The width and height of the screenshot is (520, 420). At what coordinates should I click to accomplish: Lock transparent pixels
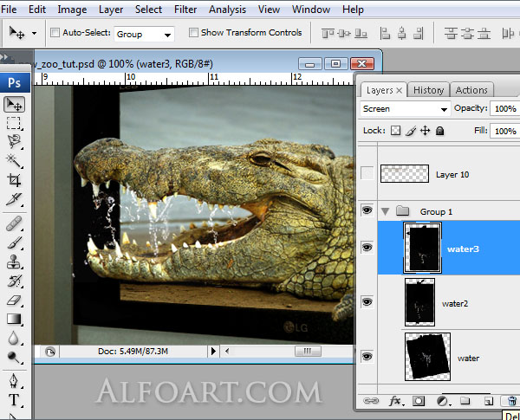pyautogui.click(x=395, y=131)
